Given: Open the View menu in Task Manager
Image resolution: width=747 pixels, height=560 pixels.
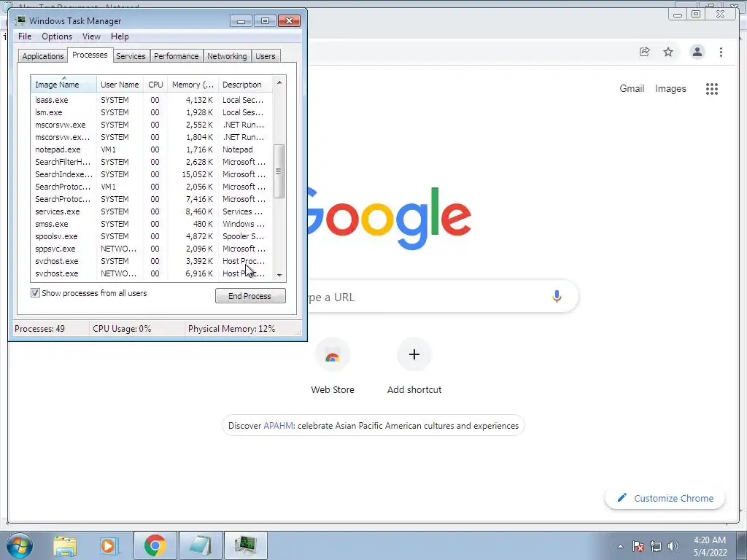Looking at the screenshot, I should click(x=91, y=36).
